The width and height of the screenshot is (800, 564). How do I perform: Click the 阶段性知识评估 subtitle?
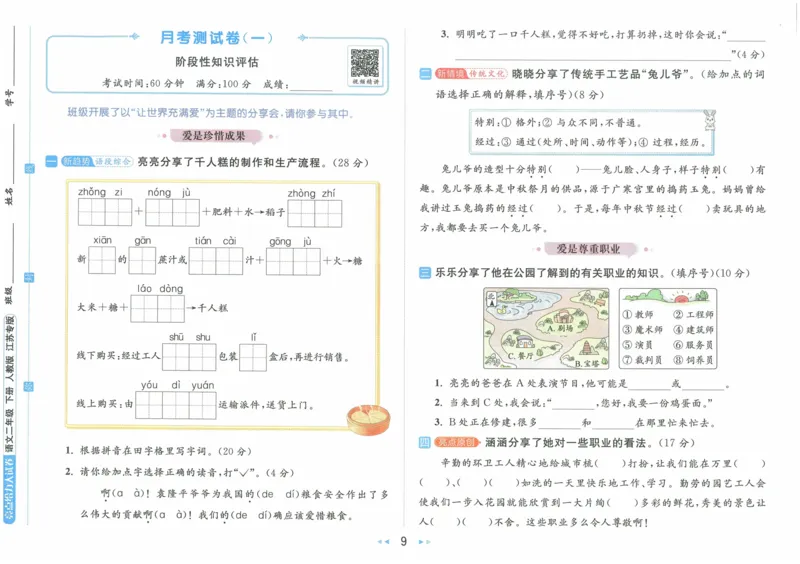217,62
